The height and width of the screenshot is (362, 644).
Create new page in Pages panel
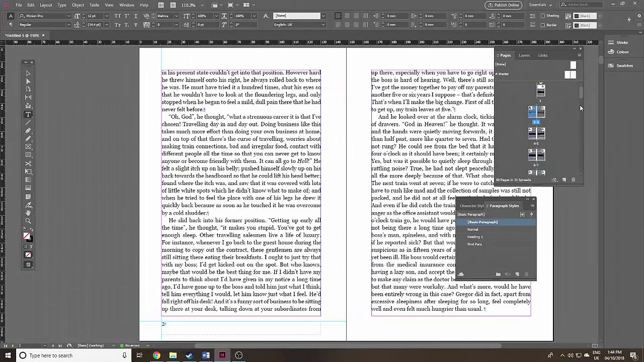[564, 179]
